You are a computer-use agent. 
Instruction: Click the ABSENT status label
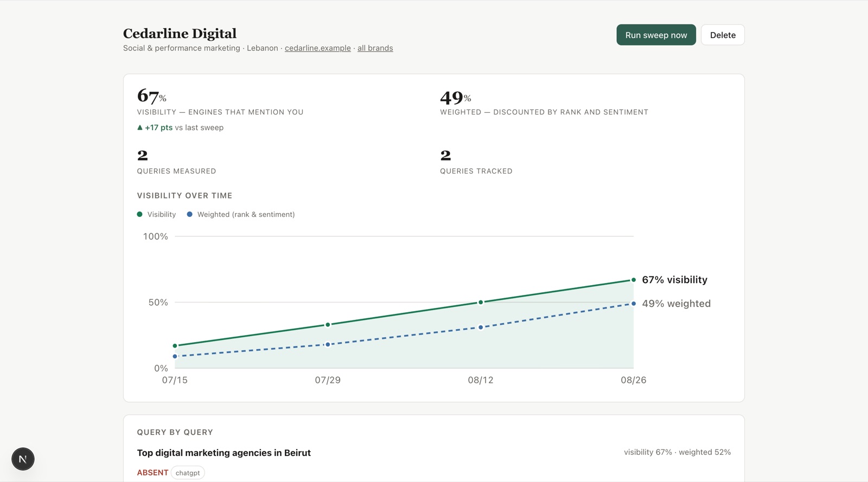[x=152, y=473]
